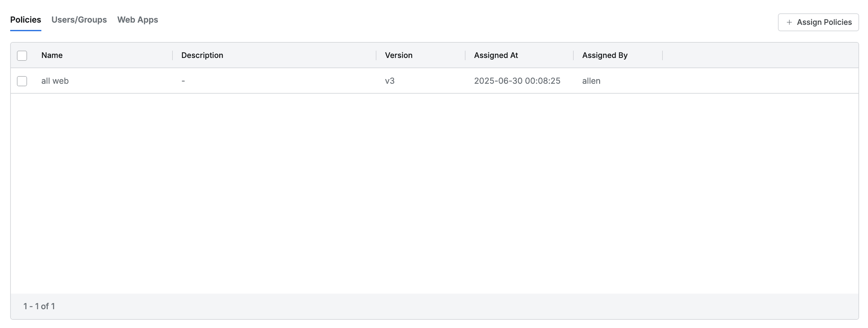Click the dash in the Description cell
This screenshot has height=328, width=868.
183,81
